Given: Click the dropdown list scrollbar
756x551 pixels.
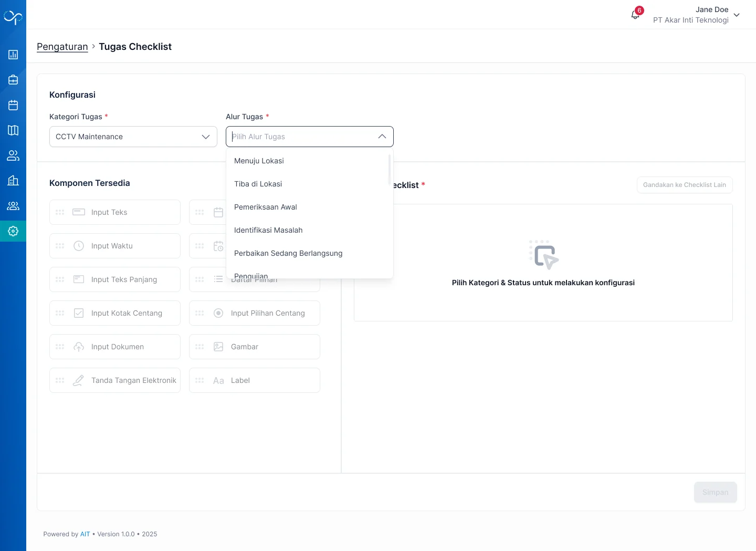Looking at the screenshot, I should [x=390, y=169].
